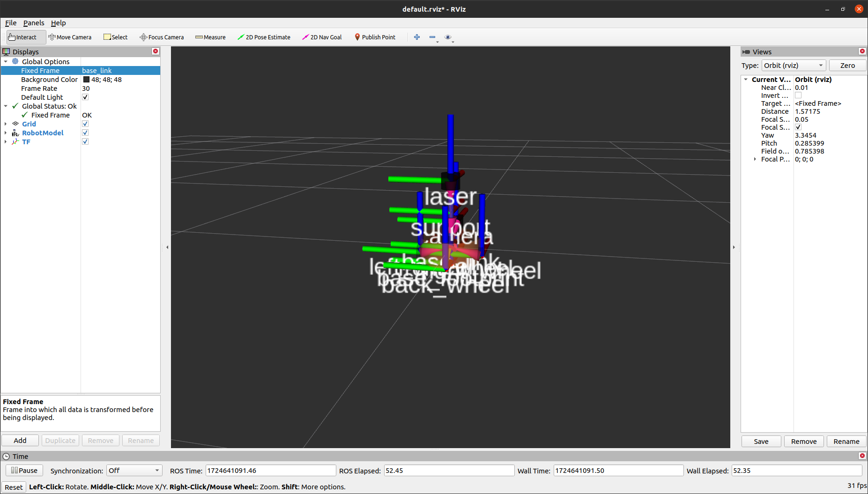Open the eye toolbar options icon
The image size is (868, 494).
click(448, 37)
